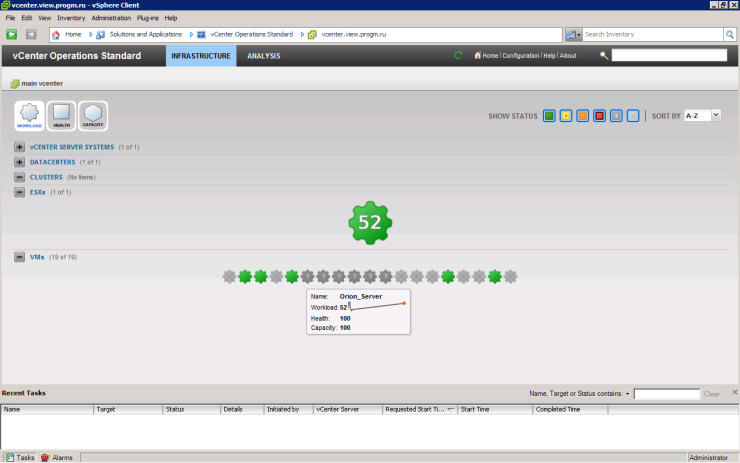Collapse the VMs section
The image size is (740, 463).
tap(19, 257)
